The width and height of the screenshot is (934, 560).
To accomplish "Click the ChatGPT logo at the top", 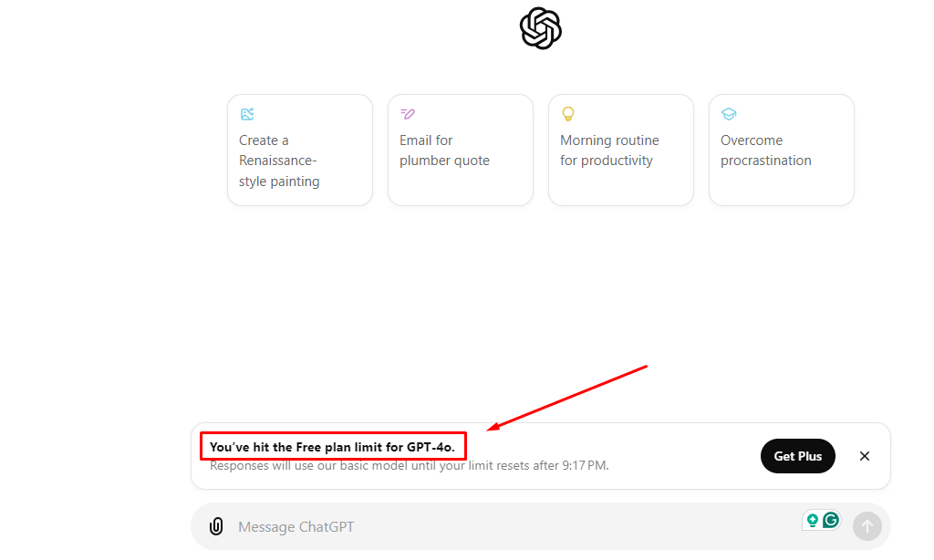I will coord(540,28).
